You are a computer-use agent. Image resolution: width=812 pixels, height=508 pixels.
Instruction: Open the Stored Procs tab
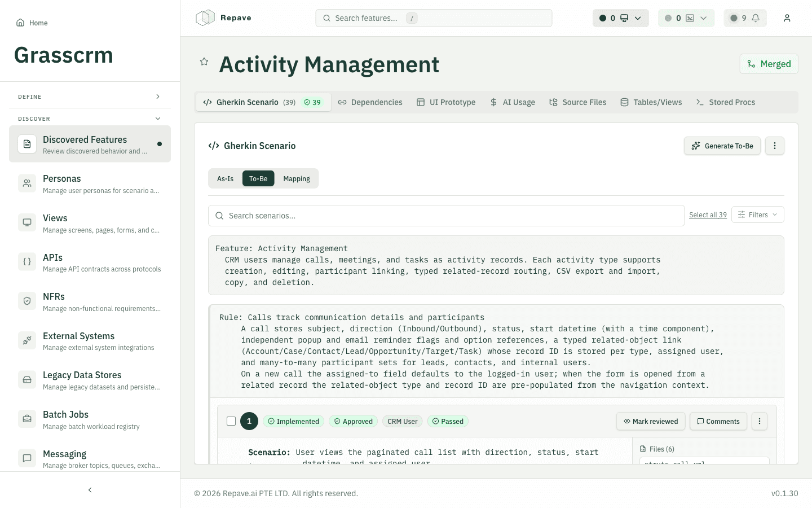coord(726,102)
